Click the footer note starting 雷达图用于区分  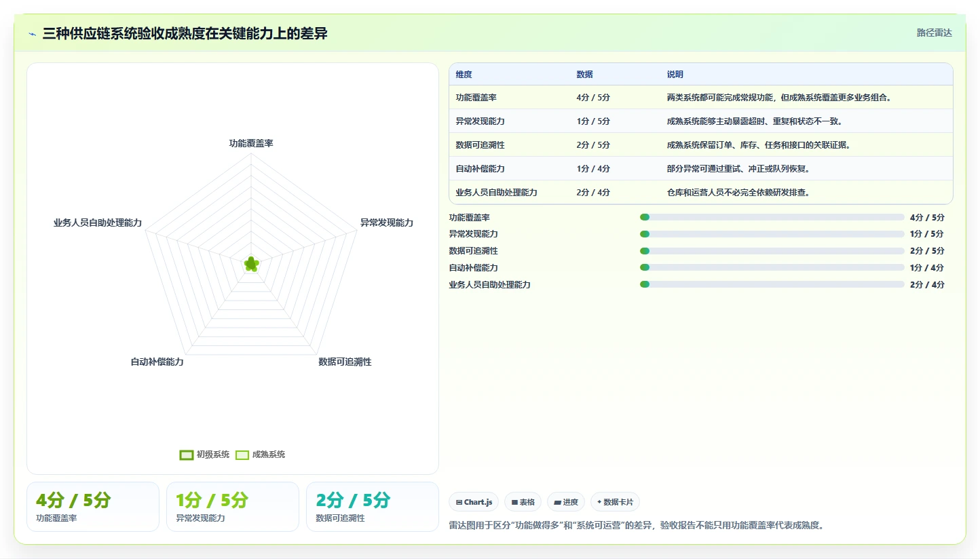(637, 525)
